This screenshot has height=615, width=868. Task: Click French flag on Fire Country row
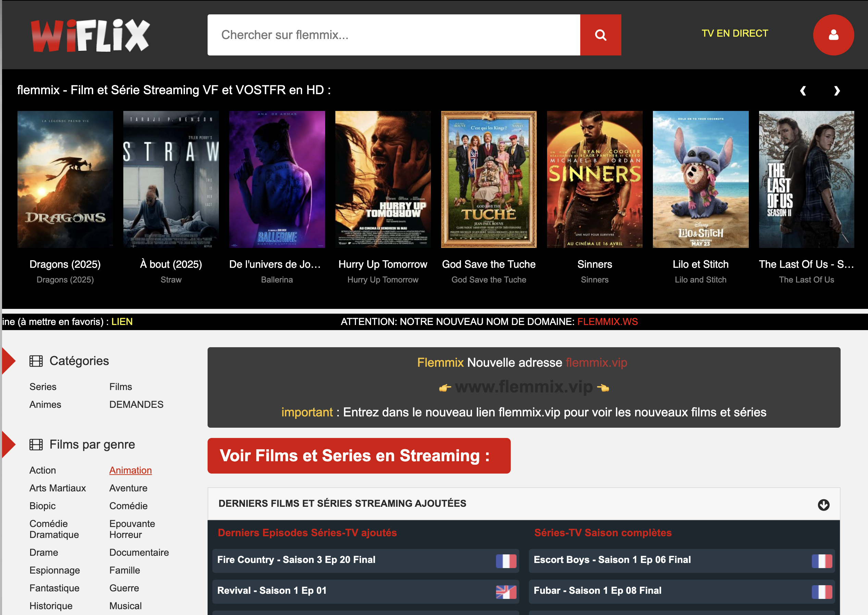(506, 561)
